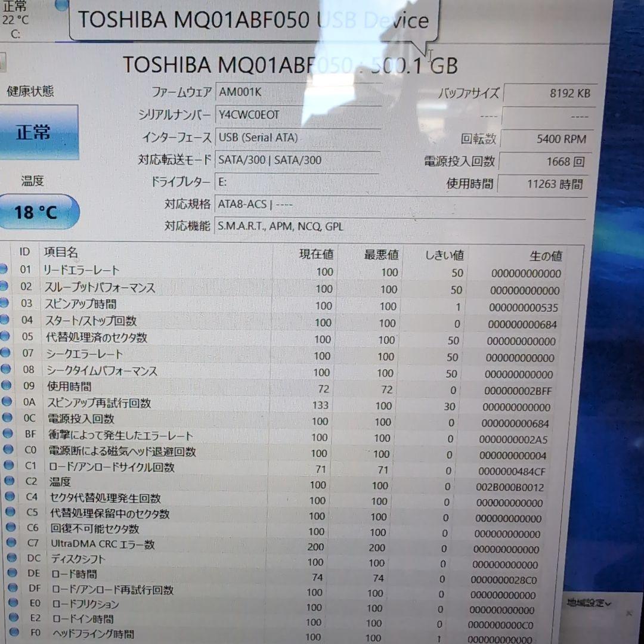
Task: Click the status icon for row 09 使用時間
Action: (x=6, y=385)
